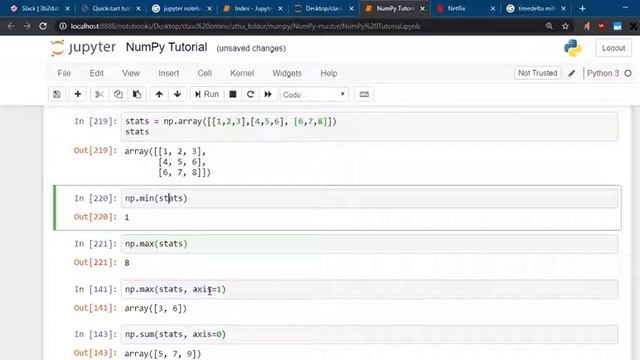Switch to the jupyter notebook search tab

pos(181,8)
